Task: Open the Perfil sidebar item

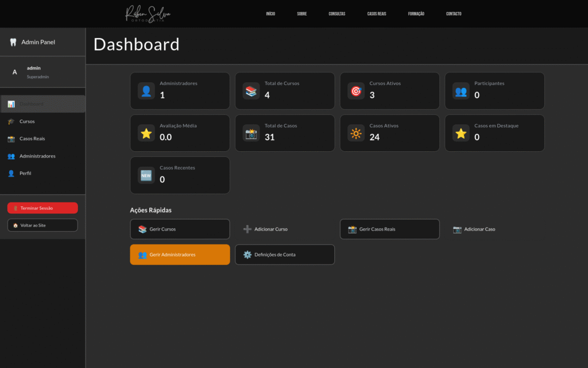Action: click(x=25, y=173)
